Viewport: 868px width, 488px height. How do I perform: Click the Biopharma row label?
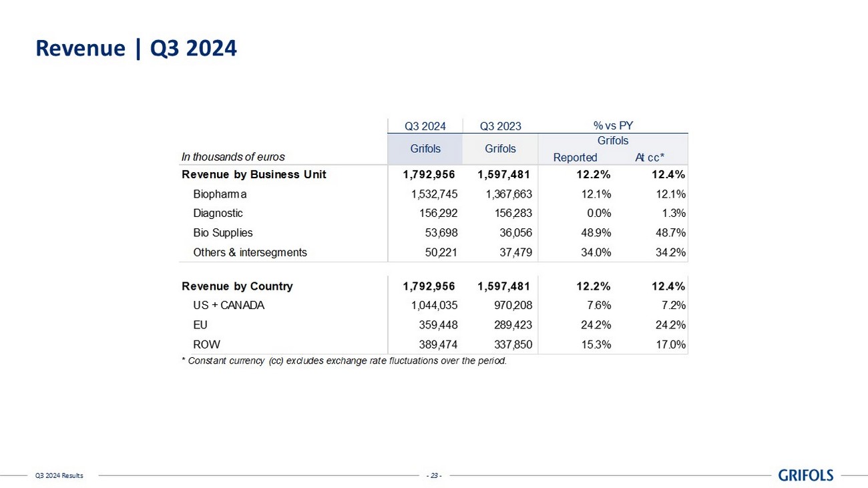click(220, 194)
